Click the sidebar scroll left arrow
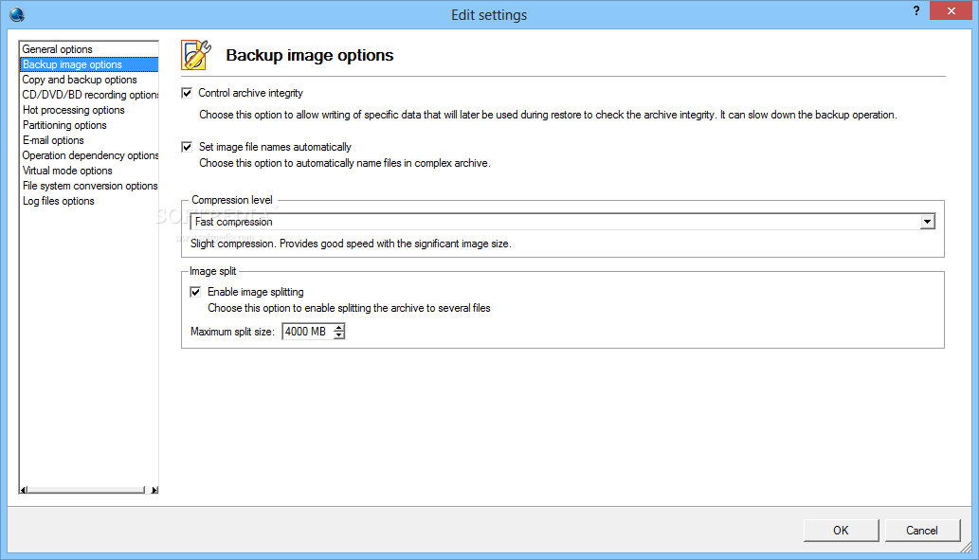 coord(24,490)
